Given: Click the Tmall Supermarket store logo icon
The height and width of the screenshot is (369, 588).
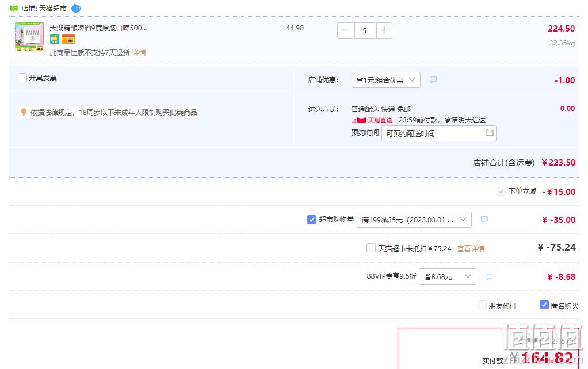Looking at the screenshot, I should click(x=14, y=8).
